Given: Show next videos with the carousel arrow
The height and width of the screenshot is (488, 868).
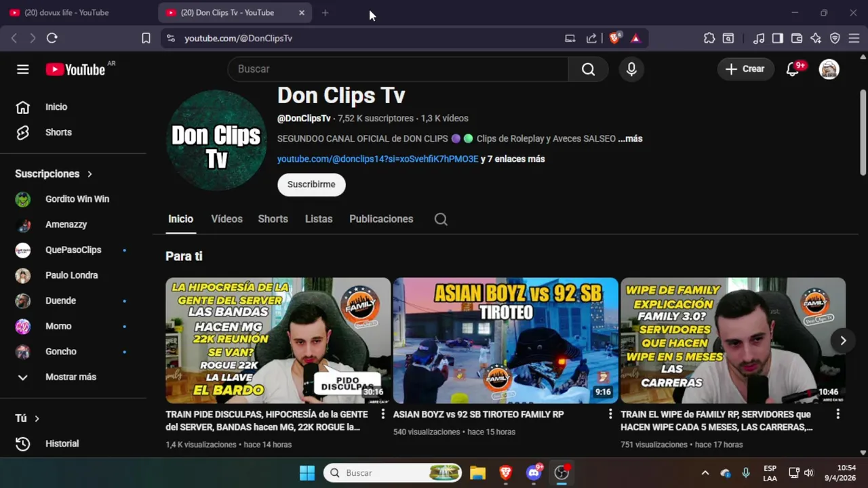Looking at the screenshot, I should 843,341.
